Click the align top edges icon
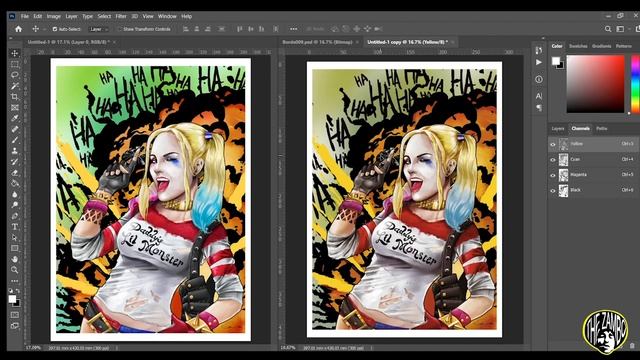This screenshot has width=640, height=360. 240,29
